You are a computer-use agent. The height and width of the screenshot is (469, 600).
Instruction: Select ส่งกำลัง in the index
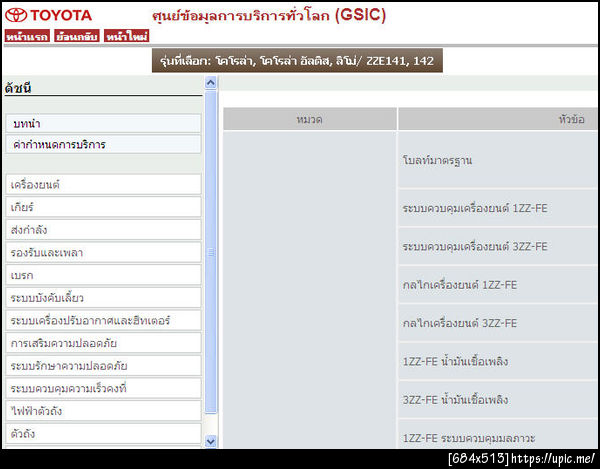103,230
